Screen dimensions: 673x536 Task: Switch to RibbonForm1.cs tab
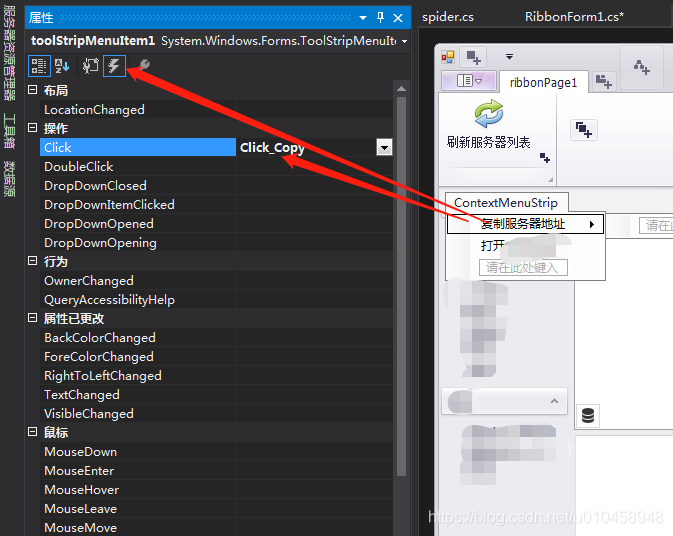[x=574, y=17]
